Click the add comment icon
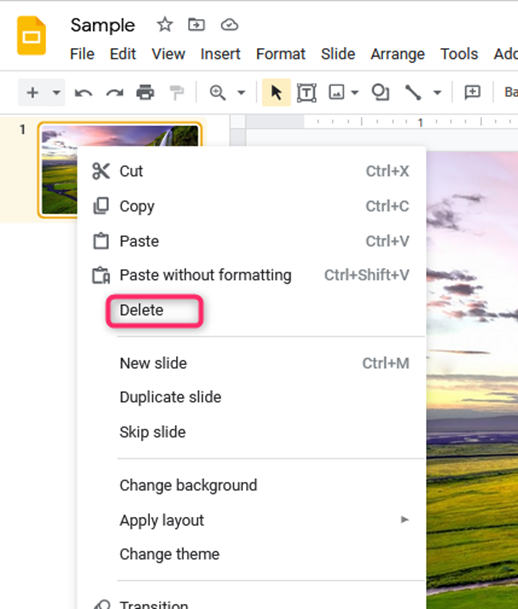Viewport: 518px width, 609px height. (473, 92)
